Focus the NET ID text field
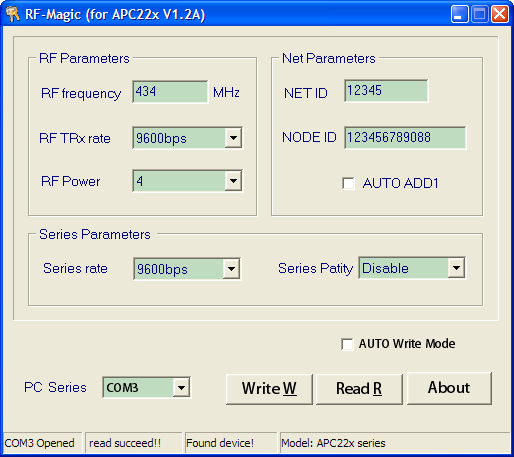Image resolution: width=514 pixels, height=457 pixels. [x=386, y=91]
